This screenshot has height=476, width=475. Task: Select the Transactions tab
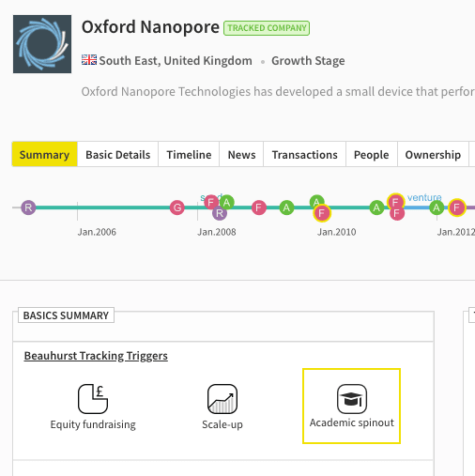click(305, 154)
